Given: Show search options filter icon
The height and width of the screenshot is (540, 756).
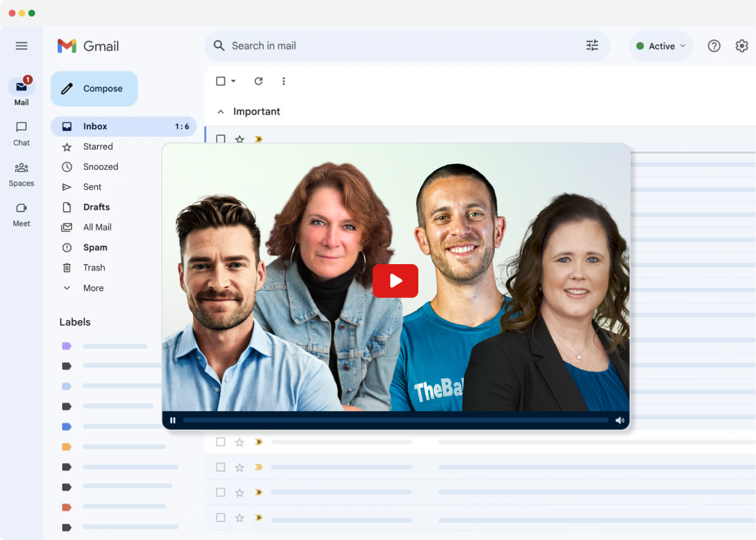Looking at the screenshot, I should click(x=592, y=46).
